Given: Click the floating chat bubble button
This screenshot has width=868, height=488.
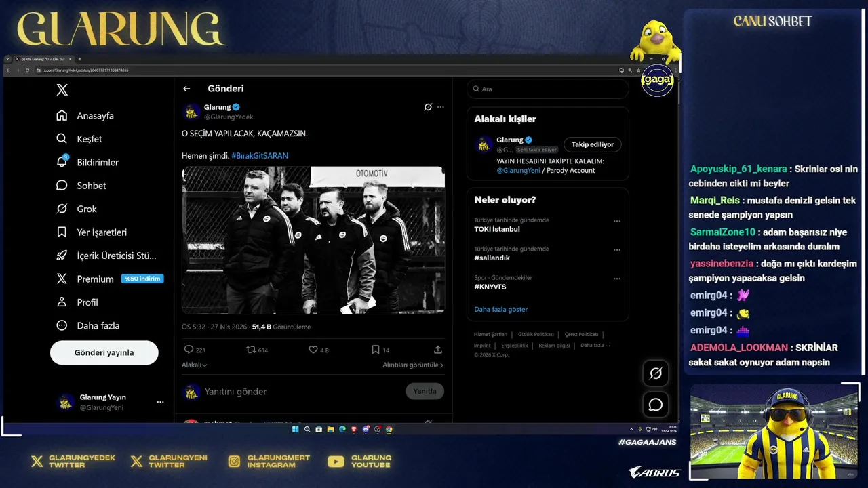Looking at the screenshot, I should pos(656,405).
